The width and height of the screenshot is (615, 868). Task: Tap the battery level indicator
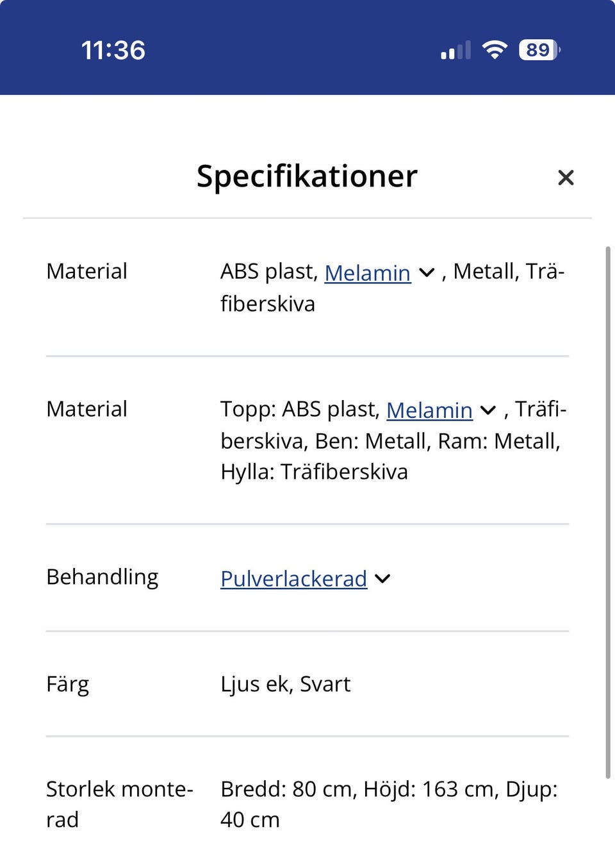tap(539, 49)
